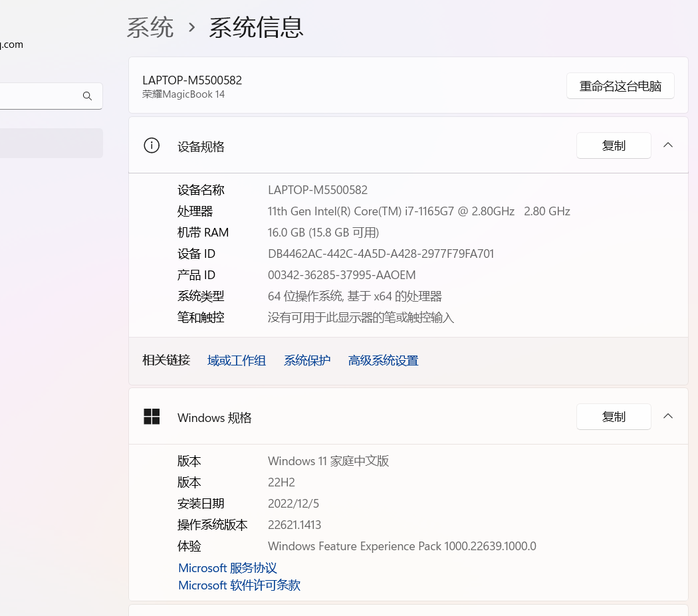Select OS build value 22621.1413
The width and height of the screenshot is (698, 616).
click(x=294, y=525)
